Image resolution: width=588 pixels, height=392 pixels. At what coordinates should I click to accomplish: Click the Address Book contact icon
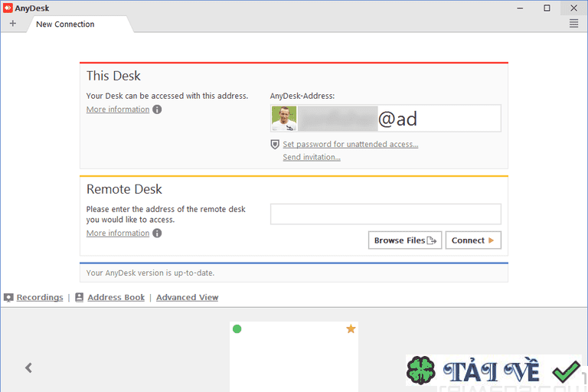coord(79,298)
